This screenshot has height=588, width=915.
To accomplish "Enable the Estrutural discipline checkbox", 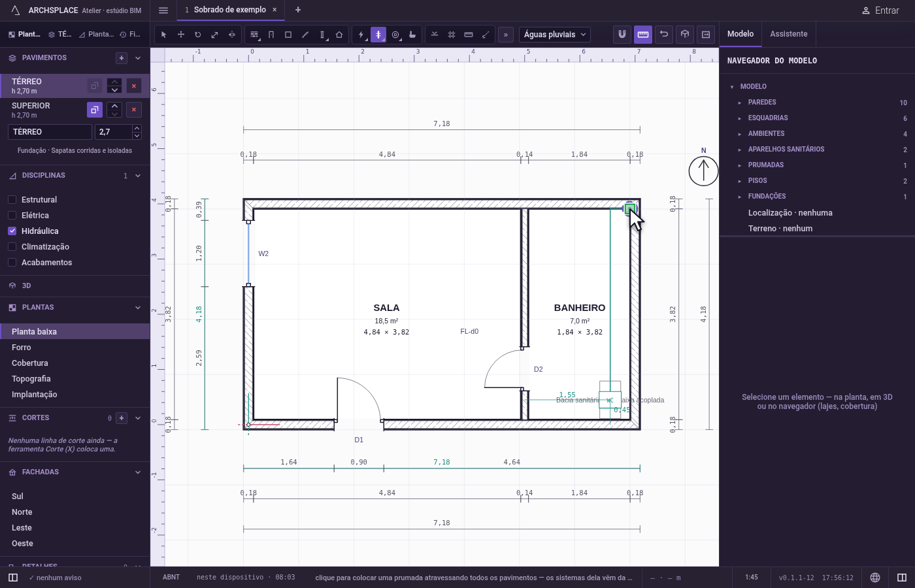I will [x=12, y=200].
